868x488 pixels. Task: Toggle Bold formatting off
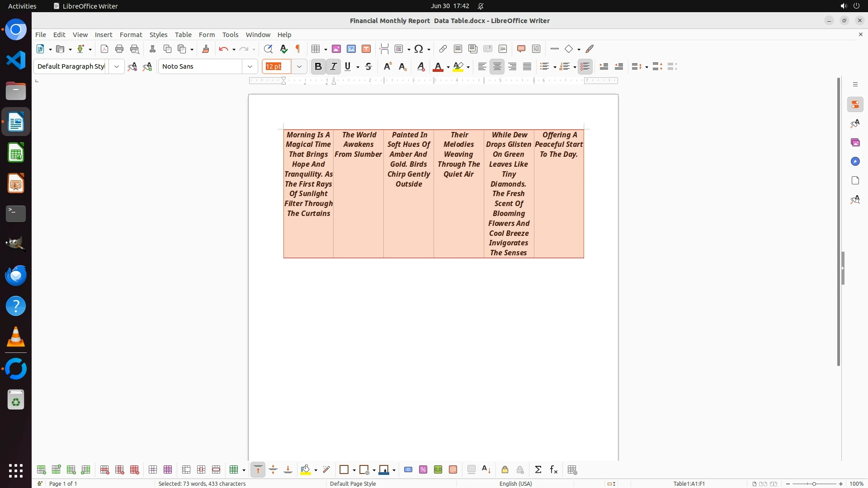tap(318, 66)
